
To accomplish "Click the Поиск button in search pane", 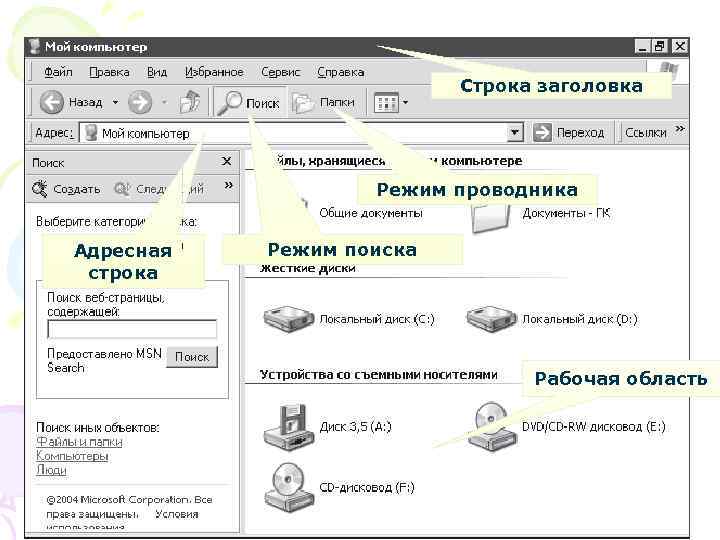I will pos(191,357).
